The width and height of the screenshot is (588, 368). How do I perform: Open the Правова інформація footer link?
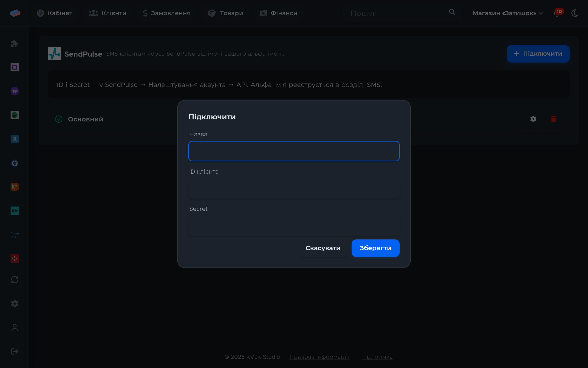(319, 357)
